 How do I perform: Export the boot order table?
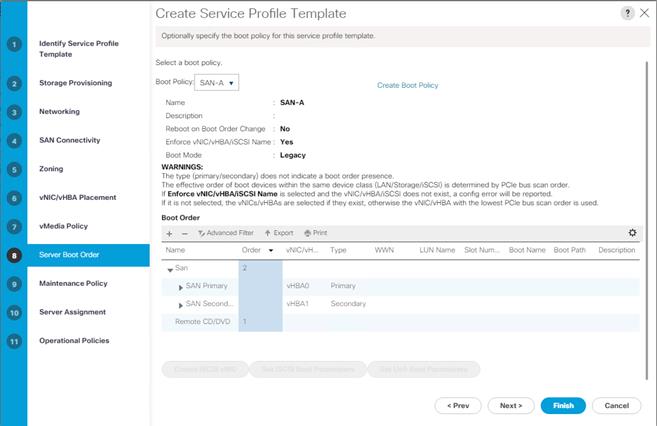pyautogui.click(x=278, y=232)
